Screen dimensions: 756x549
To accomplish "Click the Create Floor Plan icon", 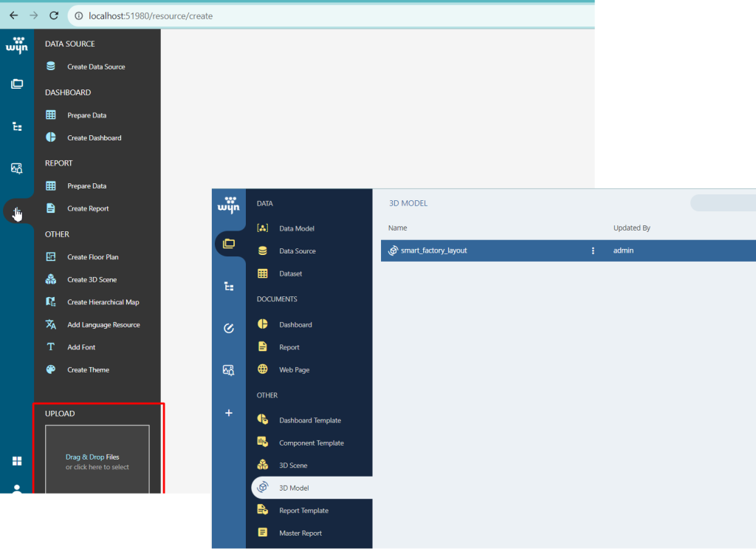I will (x=51, y=257).
